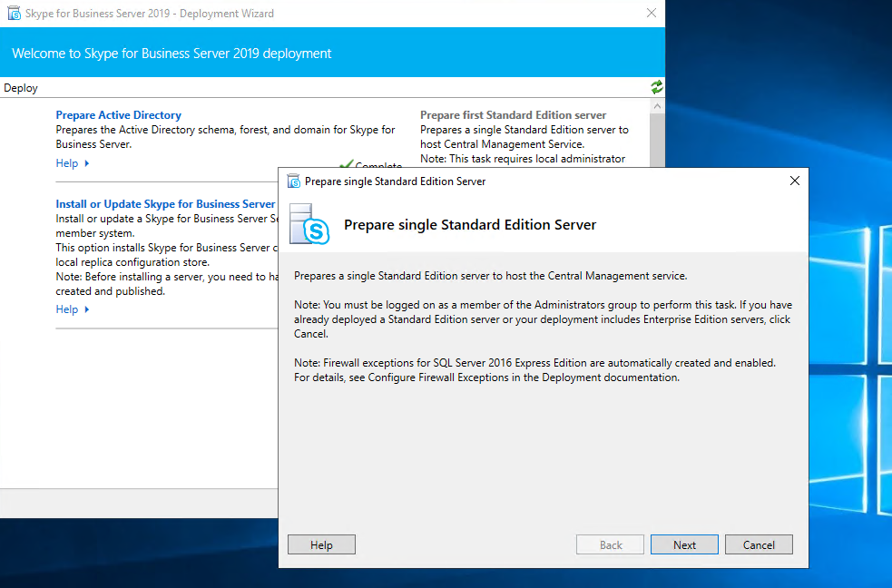Close the Prepare single Standard Edition Server dialog

tap(794, 181)
